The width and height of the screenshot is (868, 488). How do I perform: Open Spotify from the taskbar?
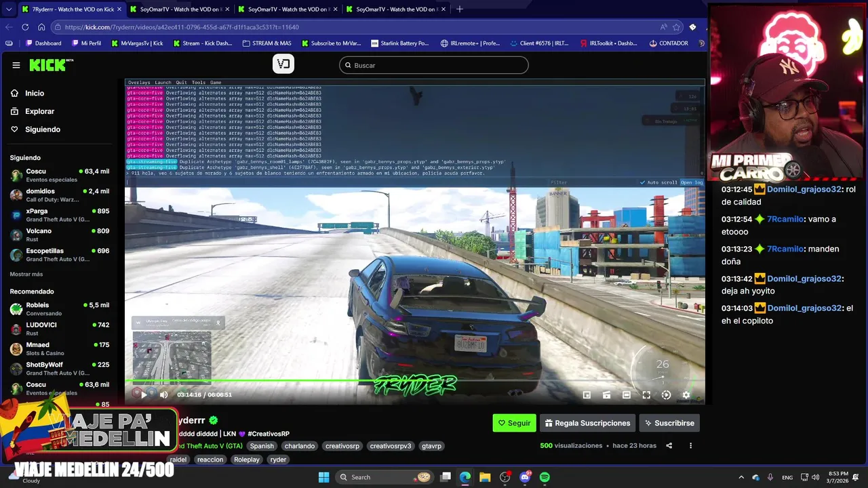pyautogui.click(x=545, y=477)
